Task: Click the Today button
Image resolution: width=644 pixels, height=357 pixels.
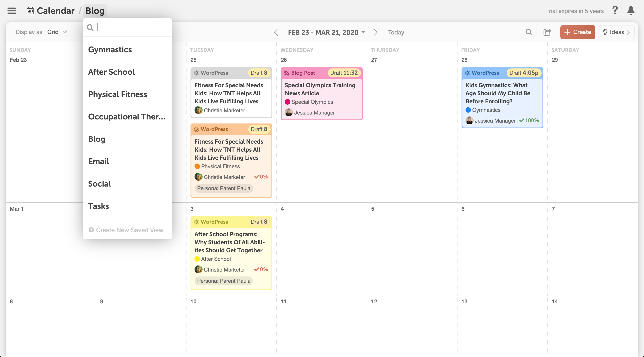Action: pyautogui.click(x=396, y=32)
